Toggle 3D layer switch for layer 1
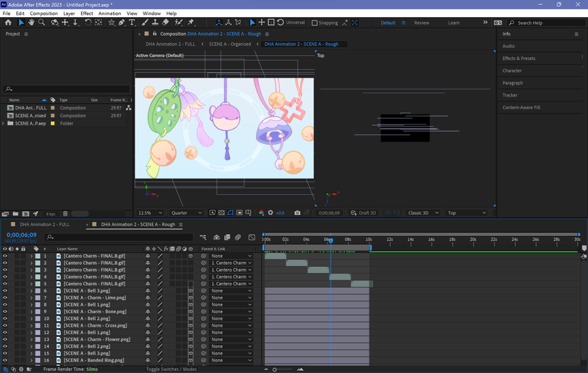 191,256
